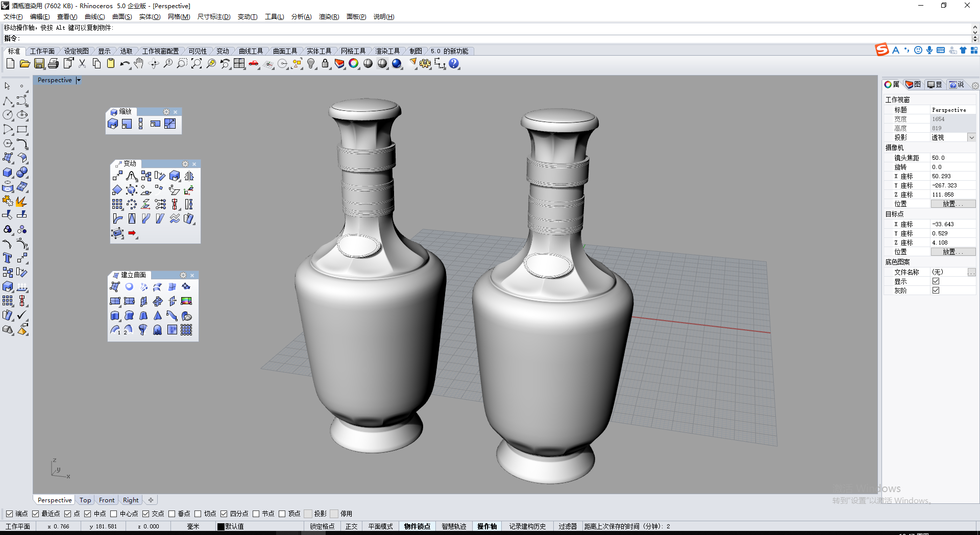The width and height of the screenshot is (980, 535).
Task: Select the Rotate View tool in the toolbar
Action: tap(154, 64)
